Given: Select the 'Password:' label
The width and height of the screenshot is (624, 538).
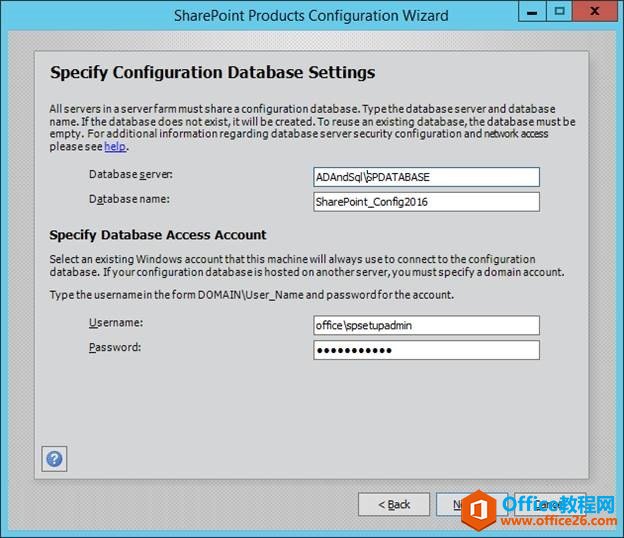Looking at the screenshot, I should (115, 347).
